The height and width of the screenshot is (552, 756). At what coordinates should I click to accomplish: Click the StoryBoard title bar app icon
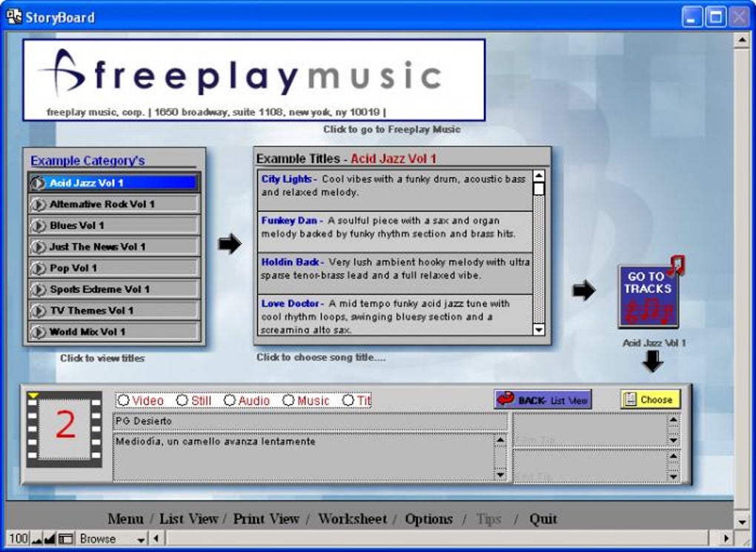(14, 17)
